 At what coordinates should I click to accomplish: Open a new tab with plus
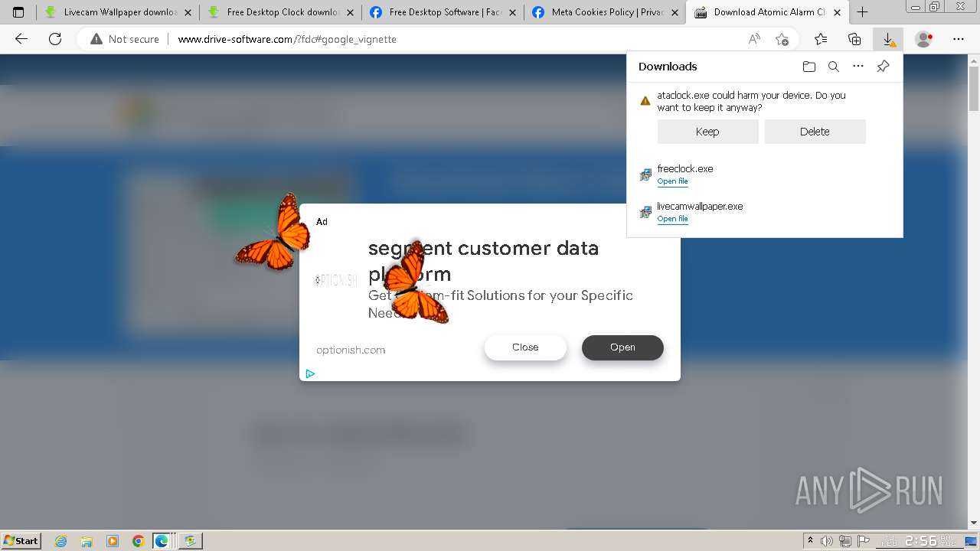click(x=862, y=12)
